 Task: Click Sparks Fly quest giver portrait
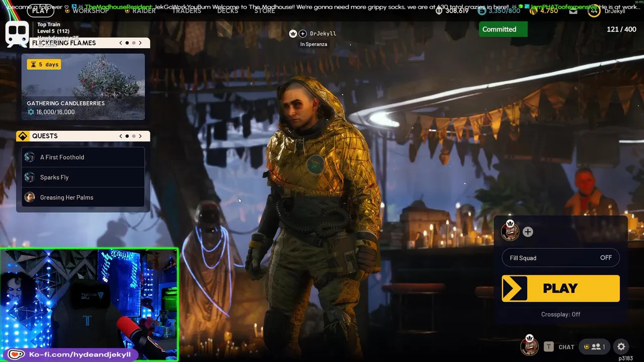30,177
